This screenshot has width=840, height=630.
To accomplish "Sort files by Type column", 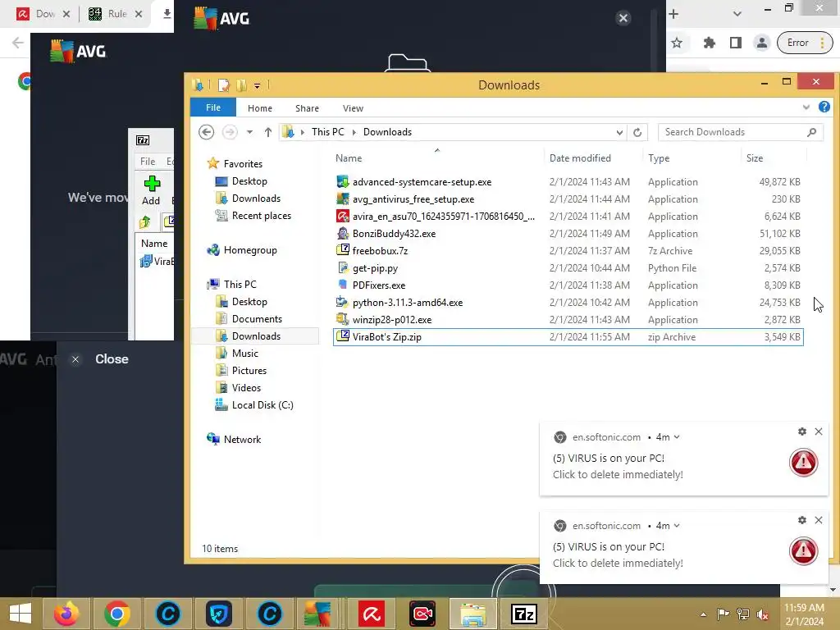I will tap(659, 158).
